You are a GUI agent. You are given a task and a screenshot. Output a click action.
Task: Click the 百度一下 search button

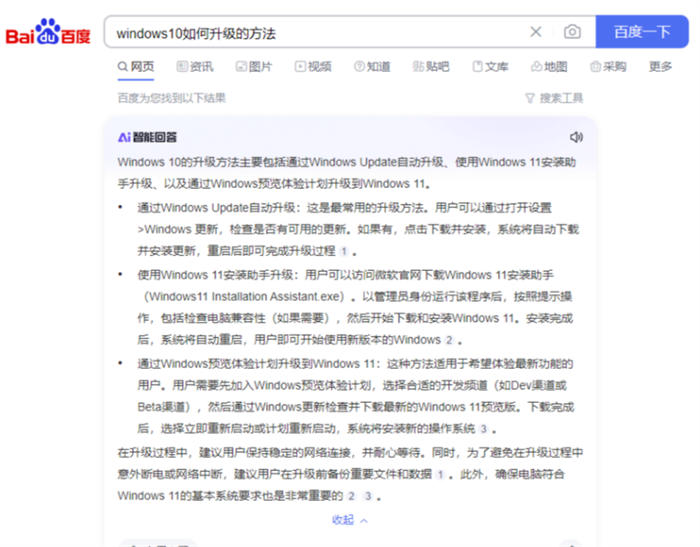642,32
